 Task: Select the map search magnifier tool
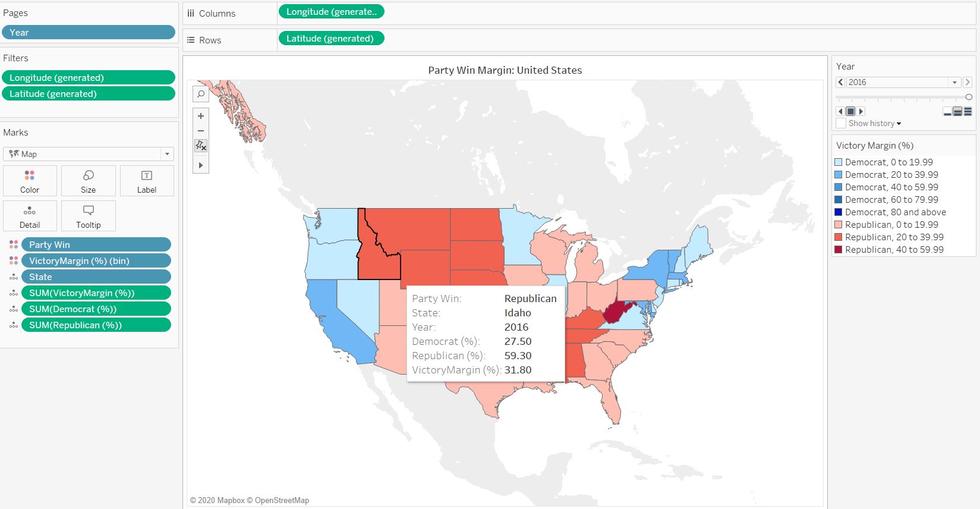(x=200, y=94)
